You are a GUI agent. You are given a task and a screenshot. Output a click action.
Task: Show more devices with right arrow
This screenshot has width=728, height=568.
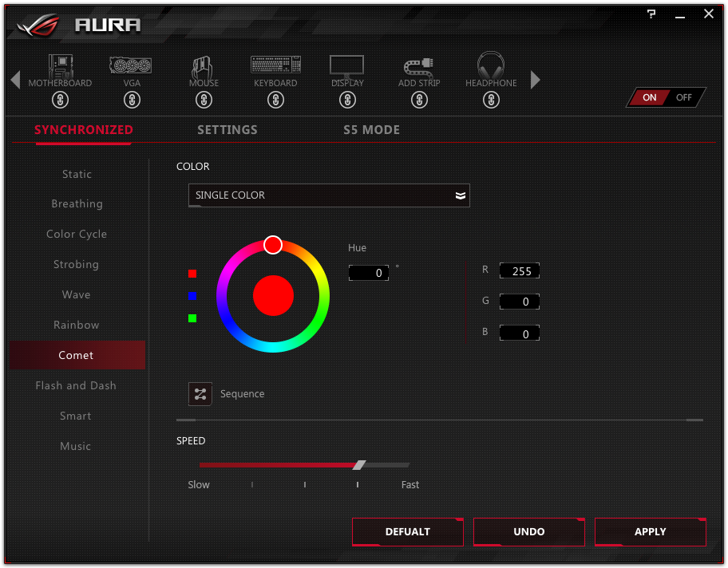point(536,79)
